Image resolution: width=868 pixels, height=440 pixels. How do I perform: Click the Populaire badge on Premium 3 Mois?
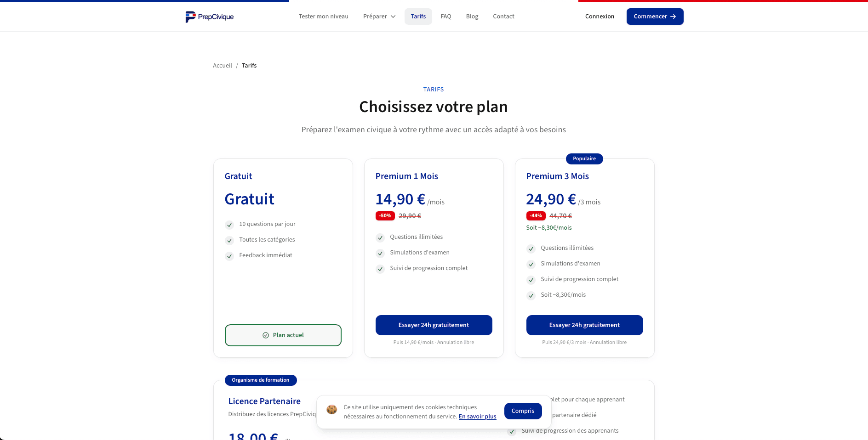coord(584,159)
